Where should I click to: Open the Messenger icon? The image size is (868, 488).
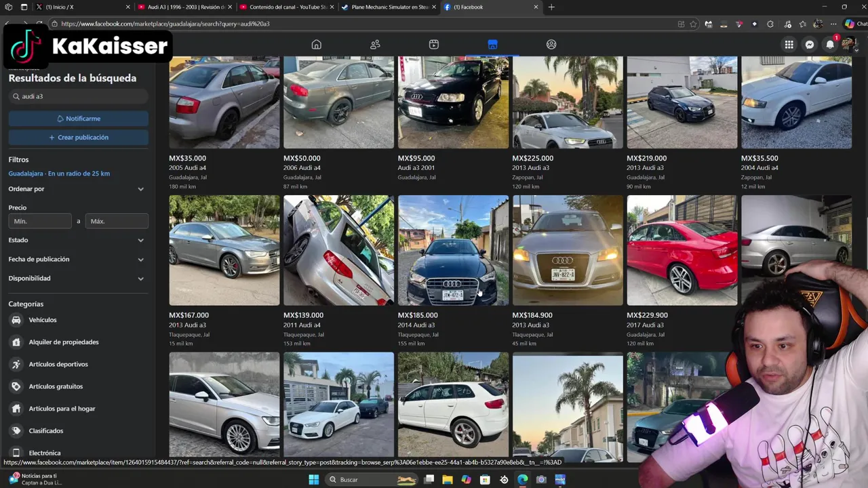click(x=810, y=45)
